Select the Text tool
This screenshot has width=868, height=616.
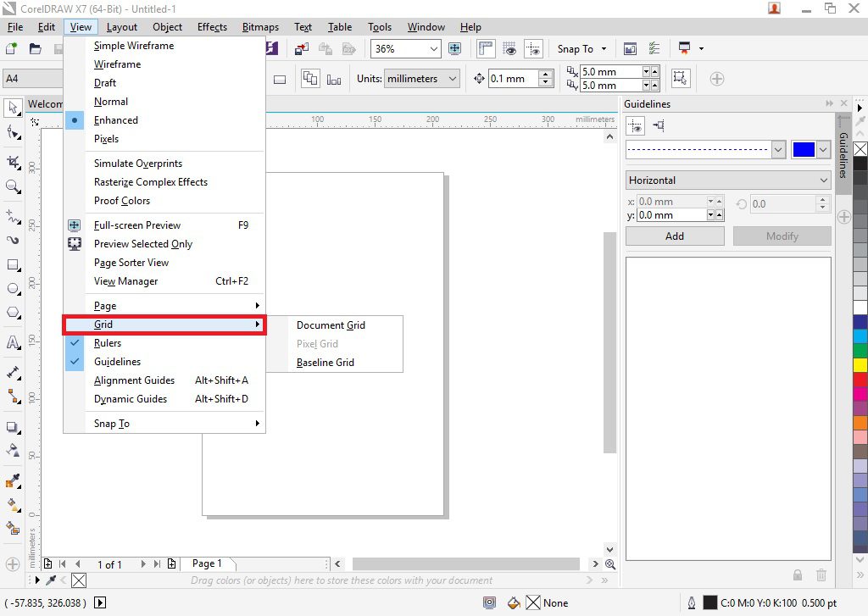[13, 342]
